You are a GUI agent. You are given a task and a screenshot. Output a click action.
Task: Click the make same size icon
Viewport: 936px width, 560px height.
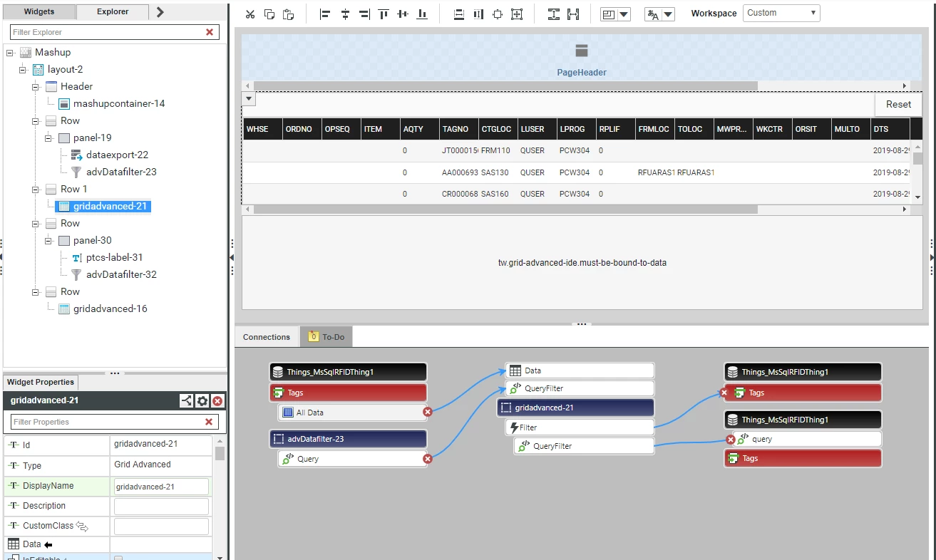coord(498,14)
